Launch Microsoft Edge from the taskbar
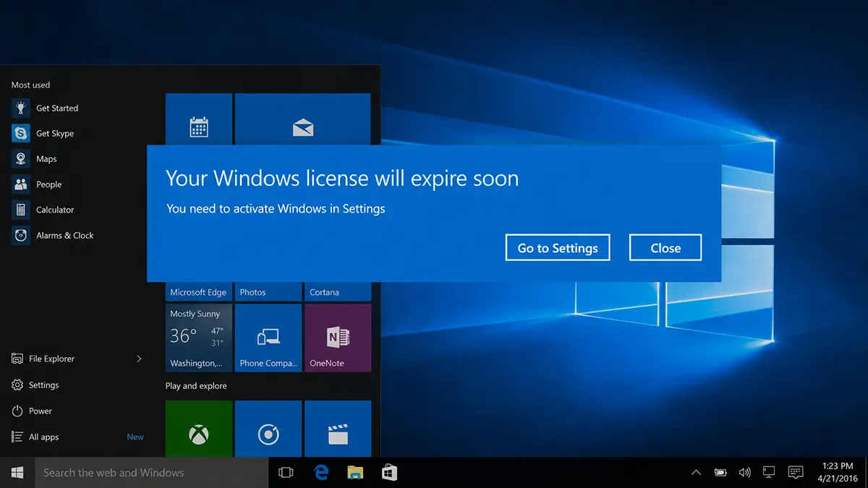 [321, 473]
